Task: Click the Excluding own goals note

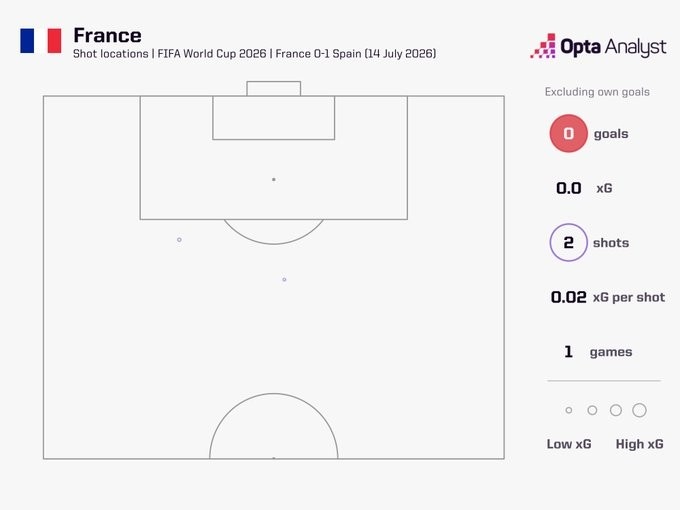Action: 597,92
